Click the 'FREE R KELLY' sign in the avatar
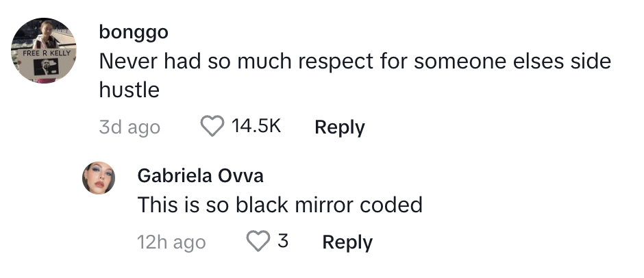 [47, 53]
